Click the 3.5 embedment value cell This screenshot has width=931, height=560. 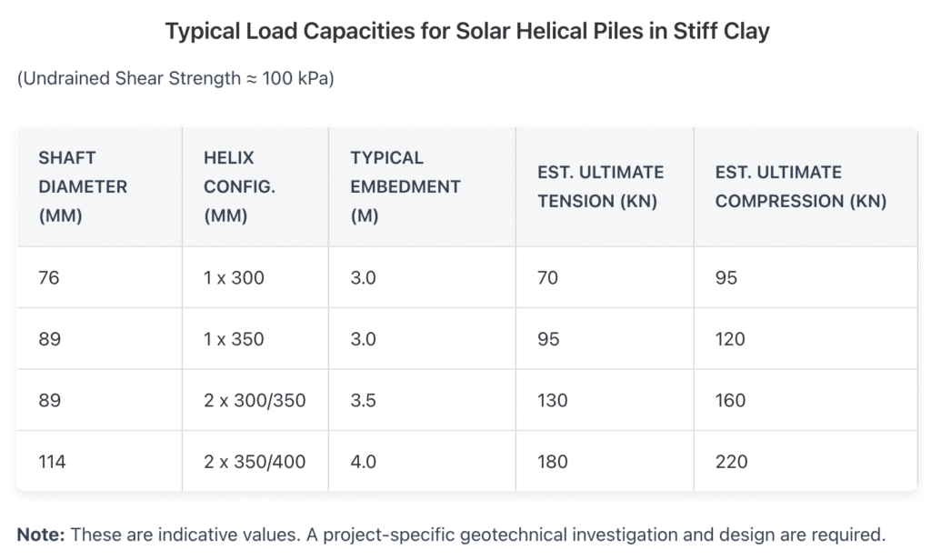363,400
